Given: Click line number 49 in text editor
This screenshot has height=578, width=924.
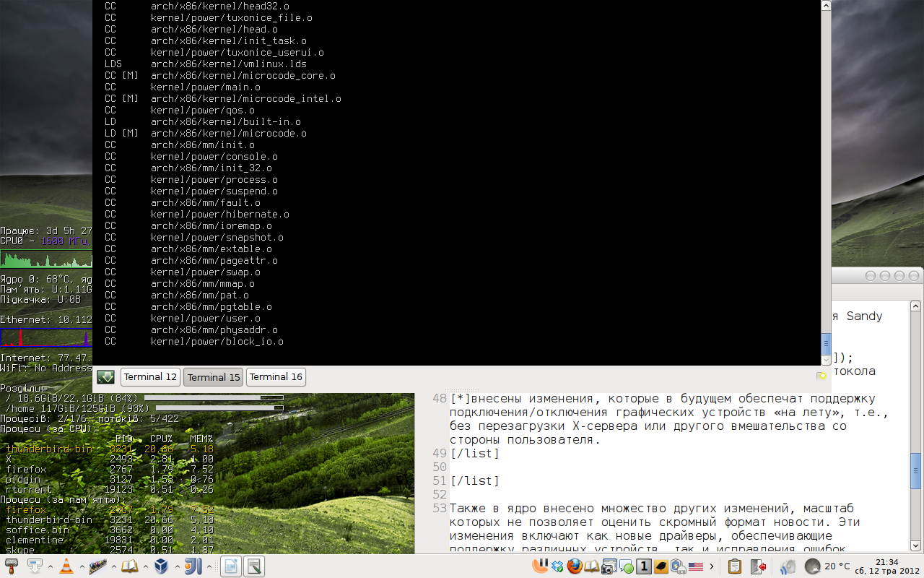Looking at the screenshot, I should (x=440, y=453).
